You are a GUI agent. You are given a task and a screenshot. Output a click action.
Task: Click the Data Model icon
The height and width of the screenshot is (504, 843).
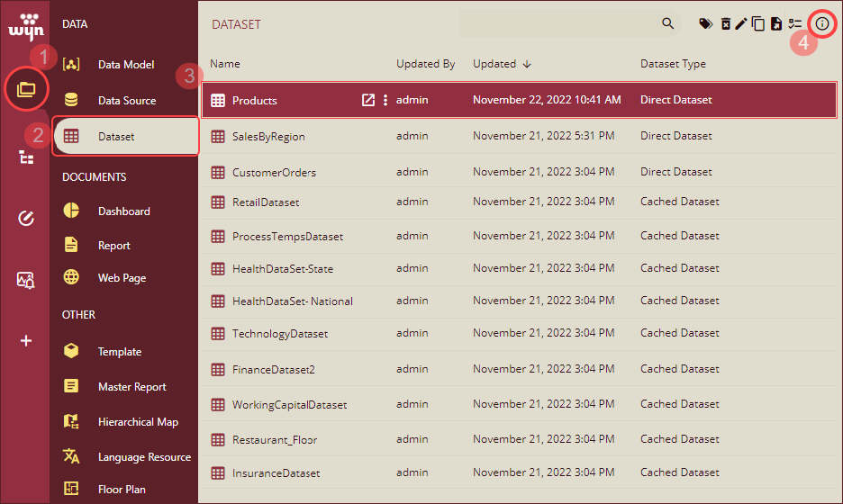pyautogui.click(x=71, y=65)
